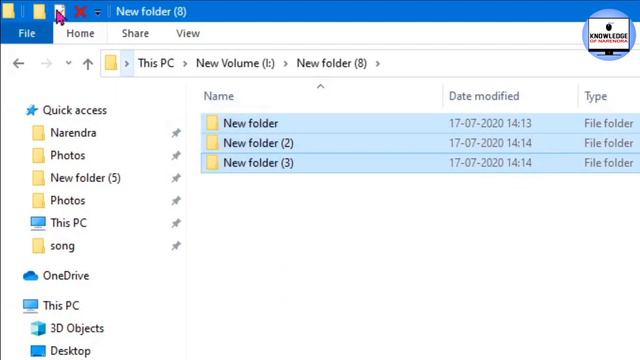
Task: Click pin icon next to Narendra
Action: pyautogui.click(x=176, y=133)
